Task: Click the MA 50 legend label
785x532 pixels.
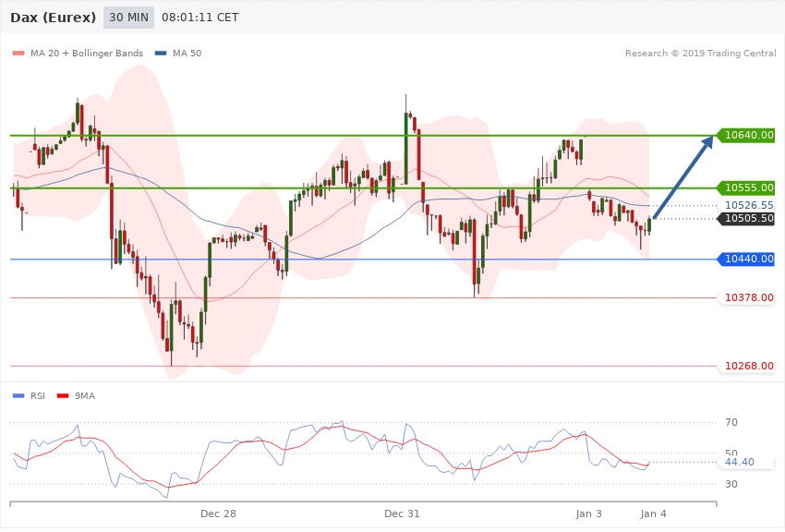Action: coord(187,53)
